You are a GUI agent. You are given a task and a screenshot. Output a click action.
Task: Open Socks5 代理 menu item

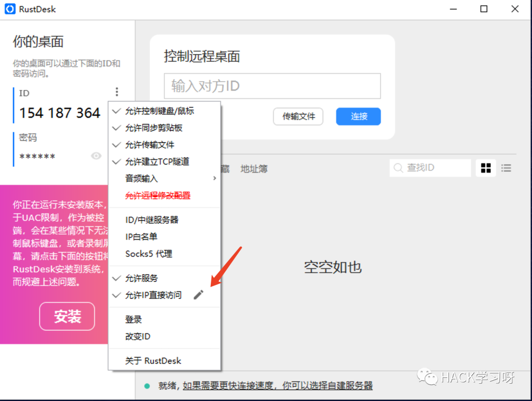click(x=165, y=254)
